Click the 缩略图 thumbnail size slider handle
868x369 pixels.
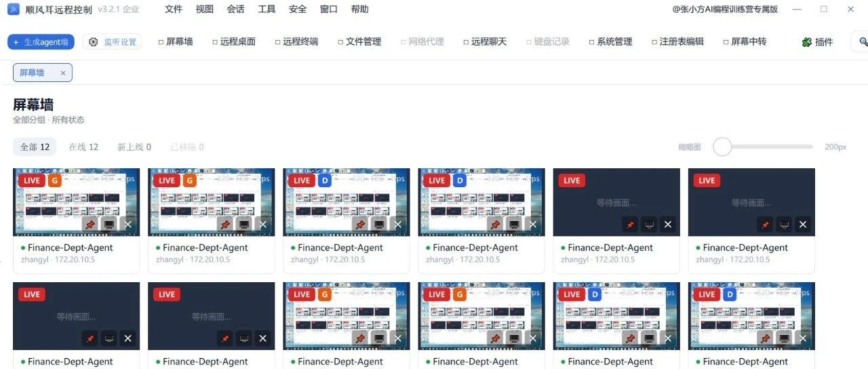point(722,147)
